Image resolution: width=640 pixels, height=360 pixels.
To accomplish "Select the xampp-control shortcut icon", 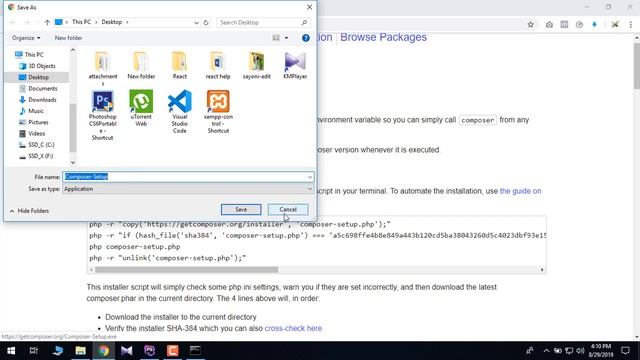I will [218, 101].
